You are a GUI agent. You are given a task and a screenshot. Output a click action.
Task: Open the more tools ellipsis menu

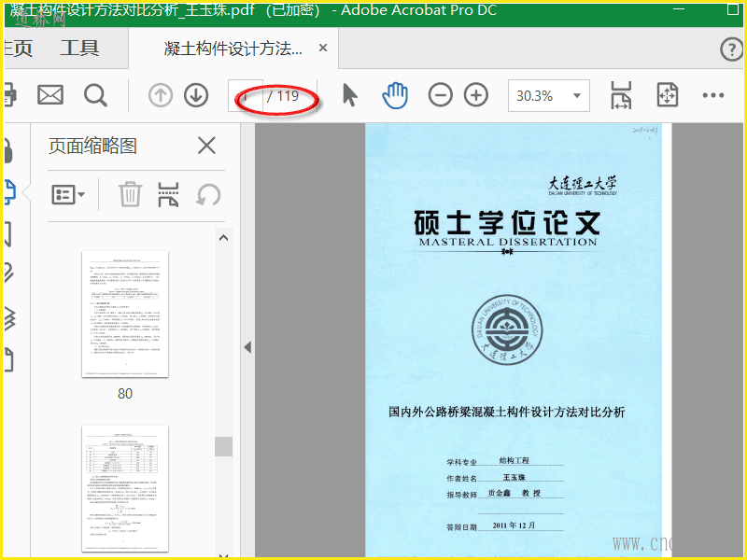coord(713,95)
